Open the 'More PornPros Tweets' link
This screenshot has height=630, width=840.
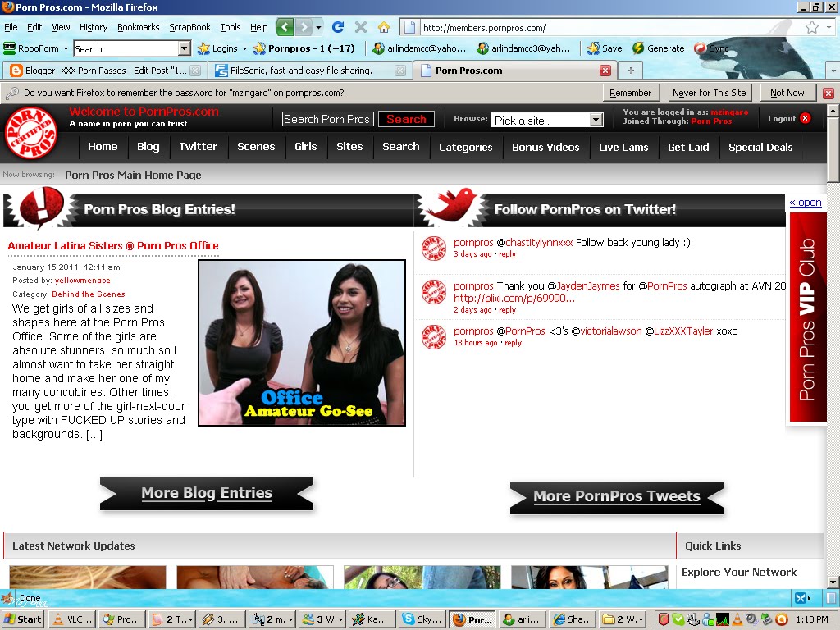point(617,497)
